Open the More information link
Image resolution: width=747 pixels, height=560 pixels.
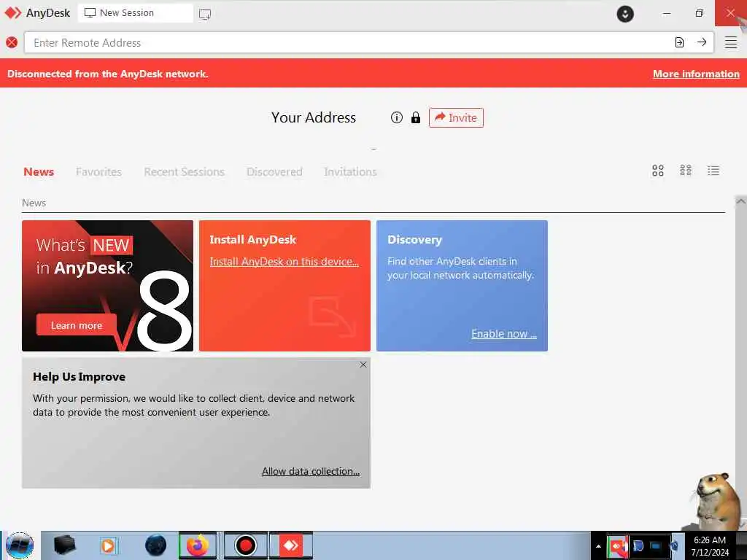[x=696, y=74]
